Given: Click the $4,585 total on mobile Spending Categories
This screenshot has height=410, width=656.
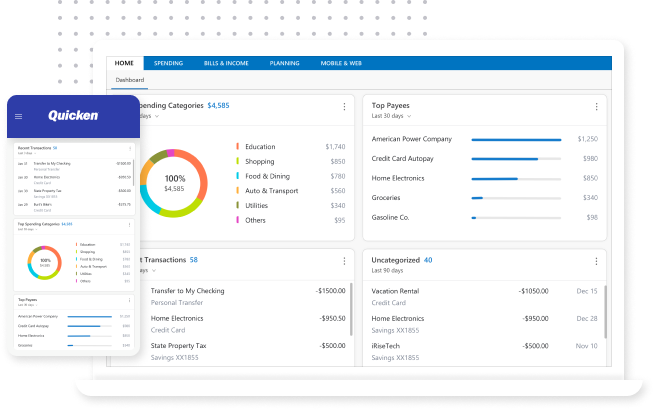Looking at the screenshot, I should click(67, 224).
